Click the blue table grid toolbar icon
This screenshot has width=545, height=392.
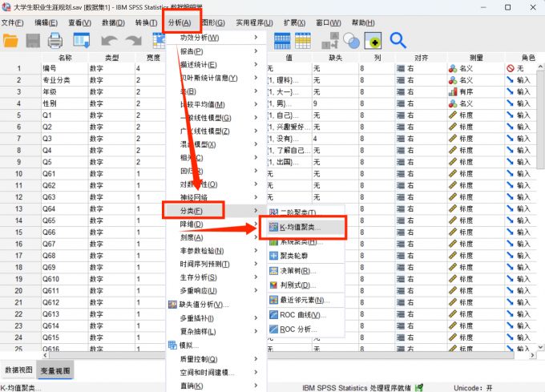pyautogui.click(x=282, y=41)
